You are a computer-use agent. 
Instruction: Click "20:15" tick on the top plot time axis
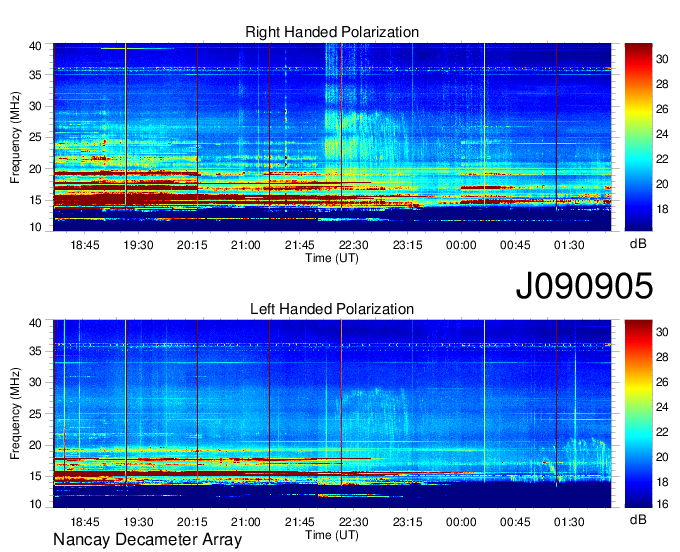192,245
